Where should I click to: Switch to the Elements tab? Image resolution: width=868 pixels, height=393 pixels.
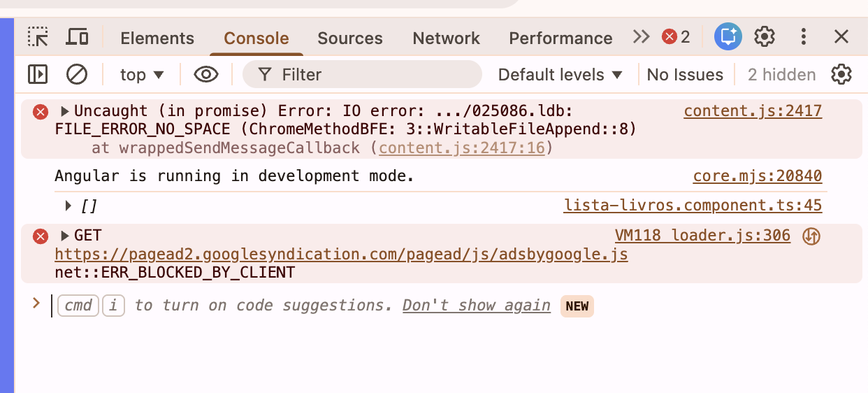pyautogui.click(x=157, y=38)
